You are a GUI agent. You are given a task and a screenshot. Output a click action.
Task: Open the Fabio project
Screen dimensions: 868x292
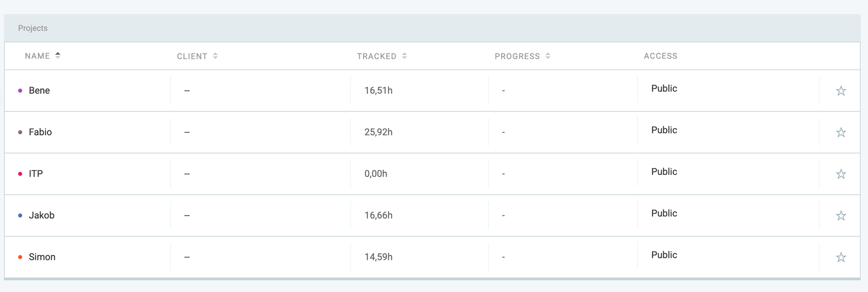[x=40, y=132]
